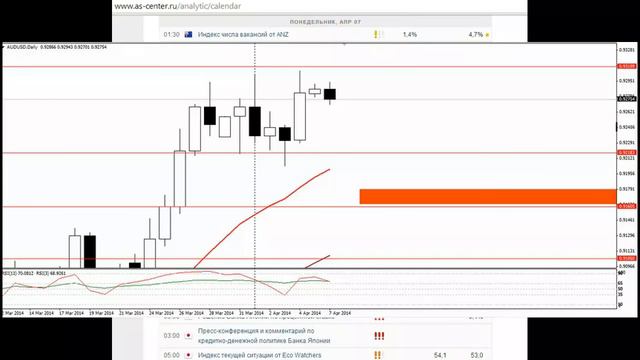Click the black current price label on axis
640x360 pixels.
pyautogui.click(x=627, y=99)
